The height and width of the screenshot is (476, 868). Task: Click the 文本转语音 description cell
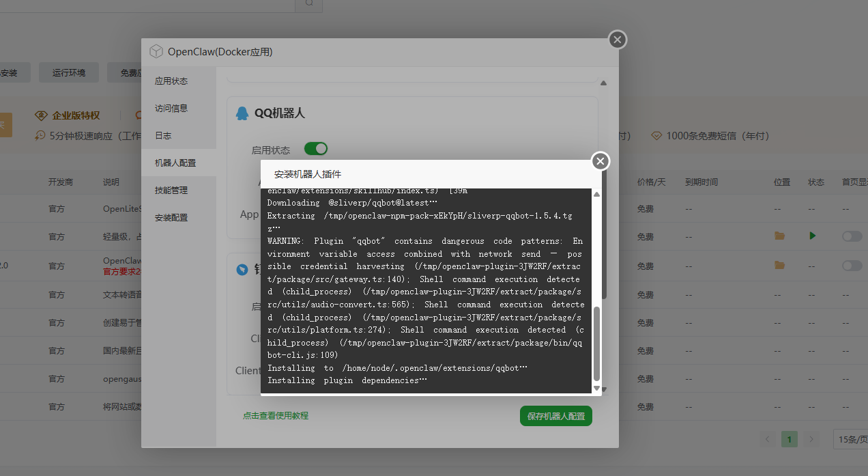click(x=122, y=295)
